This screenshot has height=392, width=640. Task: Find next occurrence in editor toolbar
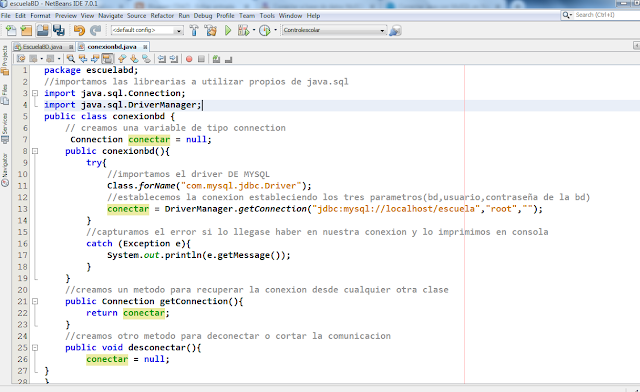pyautogui.click(x=95, y=59)
